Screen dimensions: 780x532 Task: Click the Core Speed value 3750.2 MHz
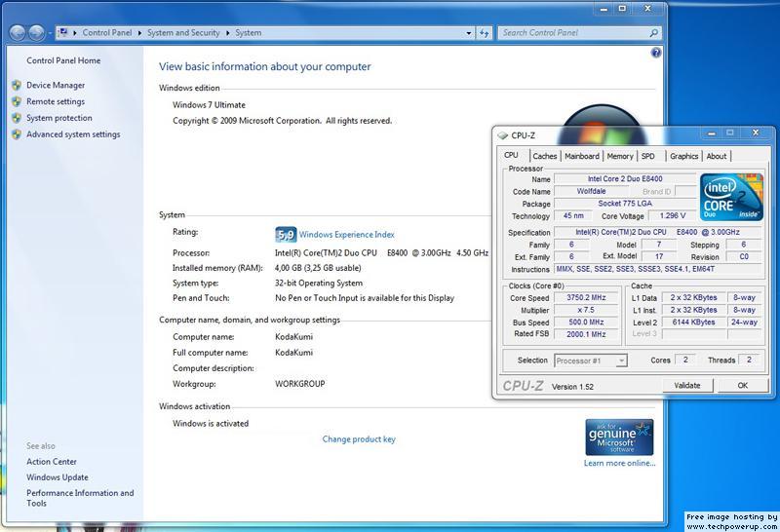tap(586, 297)
